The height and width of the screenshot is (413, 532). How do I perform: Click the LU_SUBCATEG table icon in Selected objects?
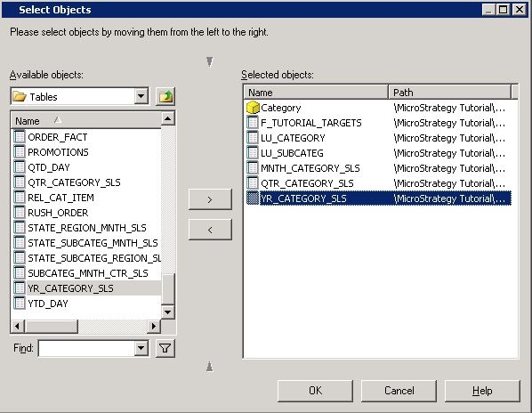tap(253, 153)
